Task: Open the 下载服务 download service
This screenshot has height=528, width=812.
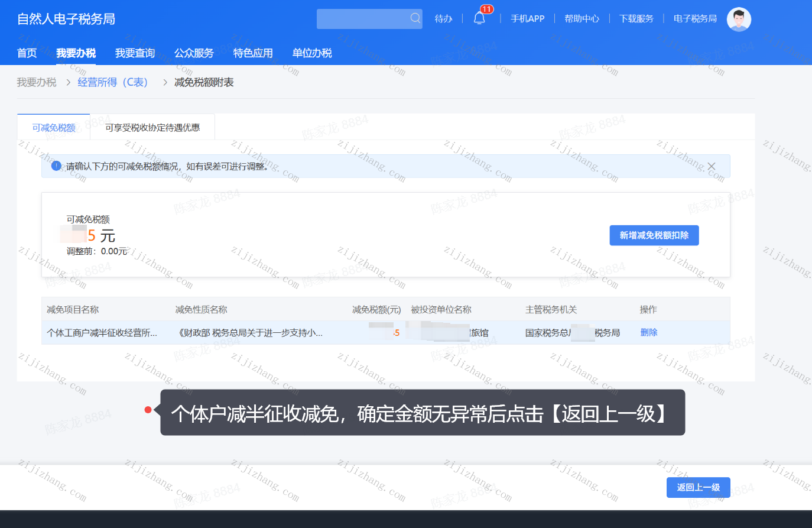Action: coord(636,18)
